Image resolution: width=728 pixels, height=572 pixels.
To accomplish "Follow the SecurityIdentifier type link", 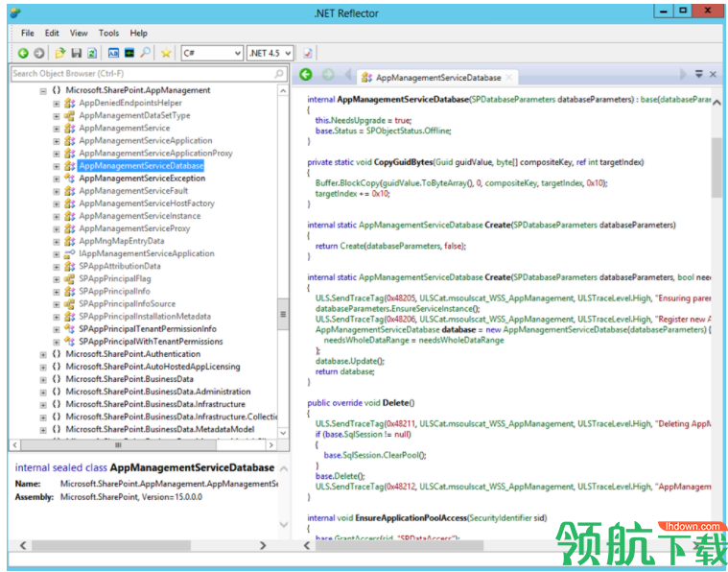I will (501, 518).
